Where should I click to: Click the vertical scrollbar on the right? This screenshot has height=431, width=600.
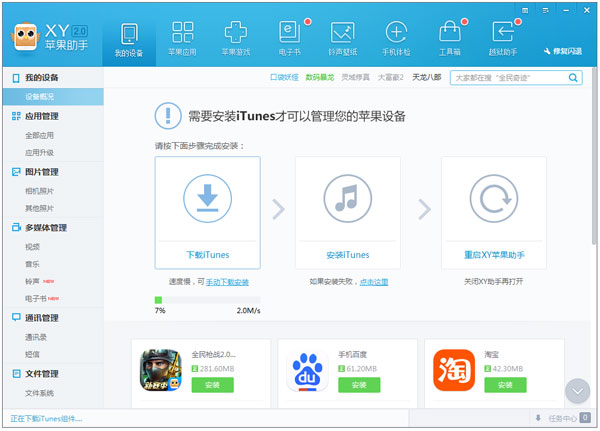[594, 156]
